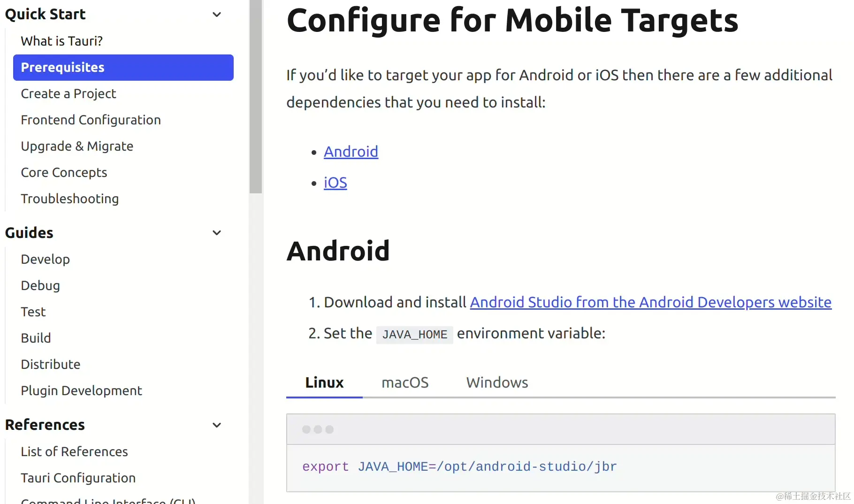Open the Troubleshooting page
The height and width of the screenshot is (504, 854).
70,199
